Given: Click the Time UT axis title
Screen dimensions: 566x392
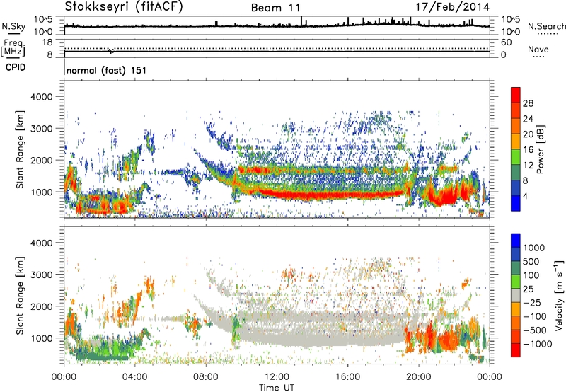Looking at the screenshot, I should click(x=277, y=388).
